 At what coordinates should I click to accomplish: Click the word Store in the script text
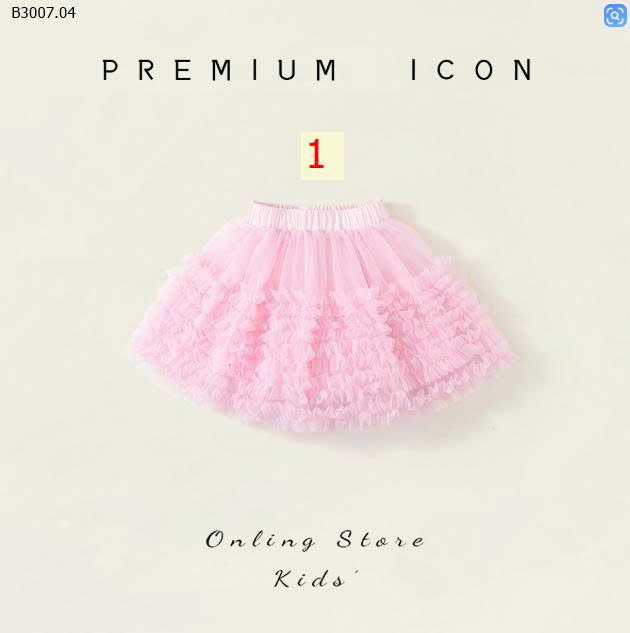coord(381,540)
